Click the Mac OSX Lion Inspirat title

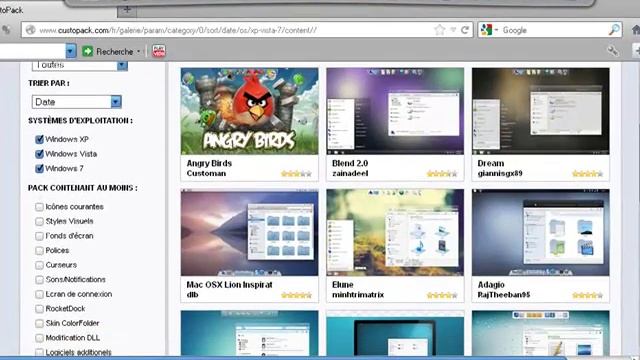pos(229,284)
